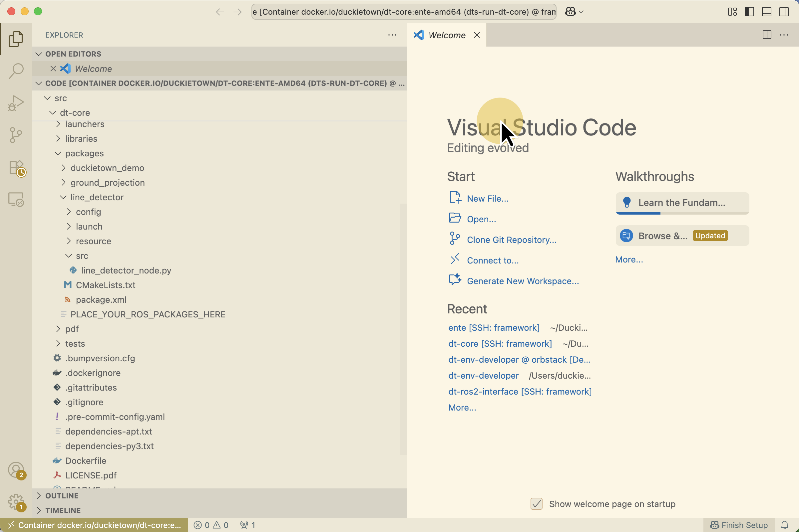This screenshot has width=799, height=532.
Task: Open recent dt-env-developer folder link
Action: pos(483,376)
